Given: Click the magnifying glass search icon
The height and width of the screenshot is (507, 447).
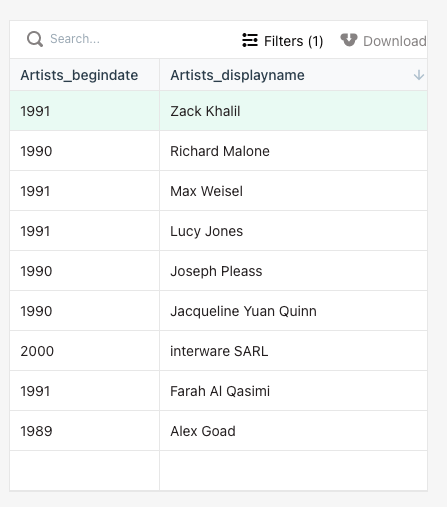Looking at the screenshot, I should 35,39.
